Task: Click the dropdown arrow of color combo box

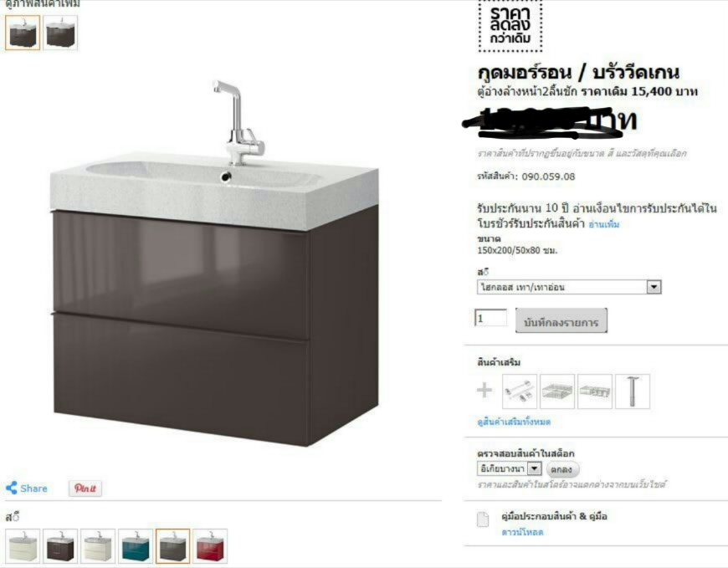Action: coord(654,287)
